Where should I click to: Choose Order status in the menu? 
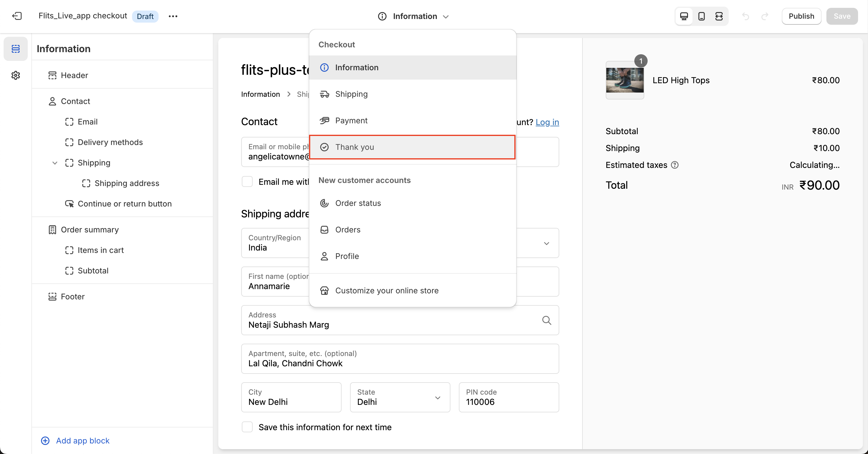point(358,203)
